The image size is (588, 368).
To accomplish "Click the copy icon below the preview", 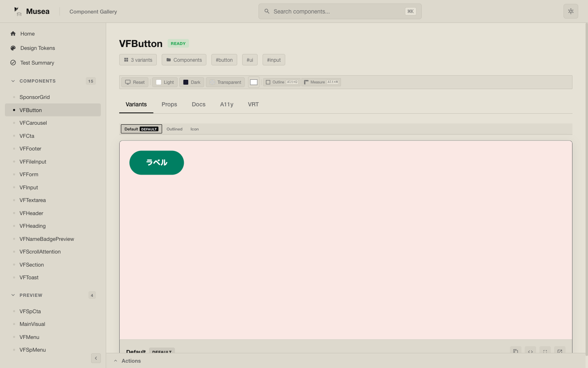I will click(x=515, y=351).
